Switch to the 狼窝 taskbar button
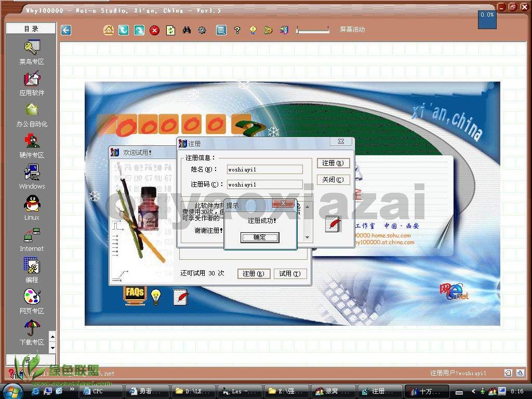 point(334,391)
